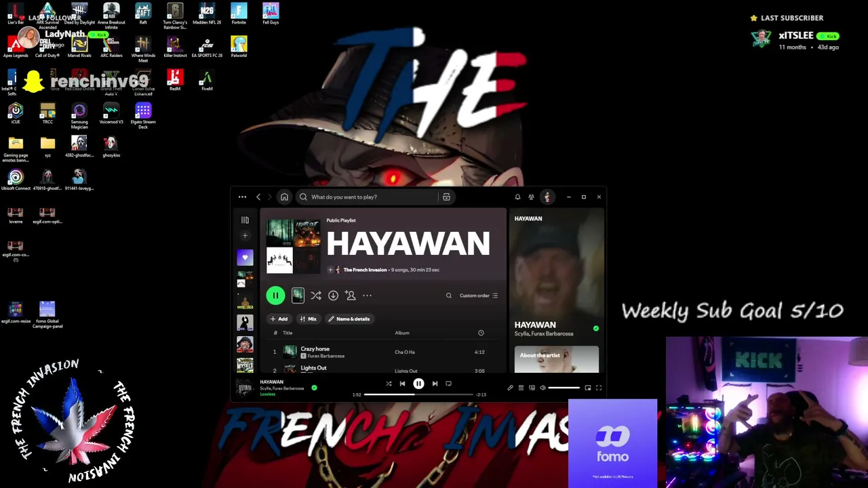Open the Spotify three-dot main menu
The width and height of the screenshot is (868, 488).
point(242,197)
